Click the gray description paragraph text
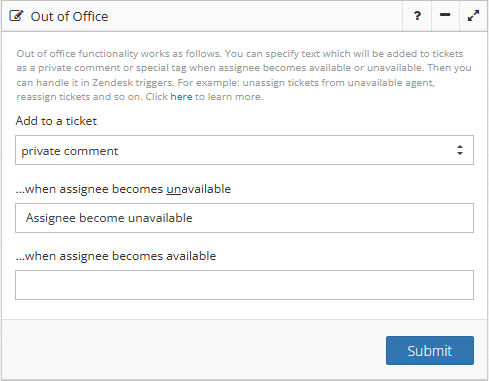 (x=244, y=75)
